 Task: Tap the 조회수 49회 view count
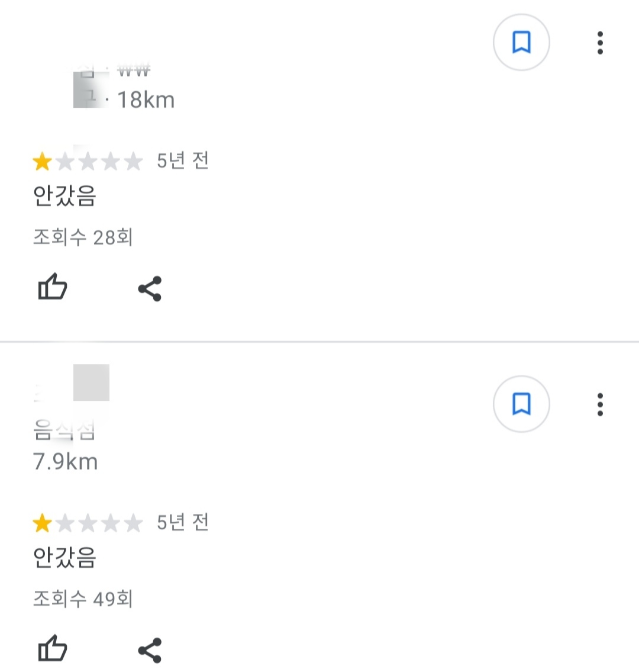coord(83,599)
